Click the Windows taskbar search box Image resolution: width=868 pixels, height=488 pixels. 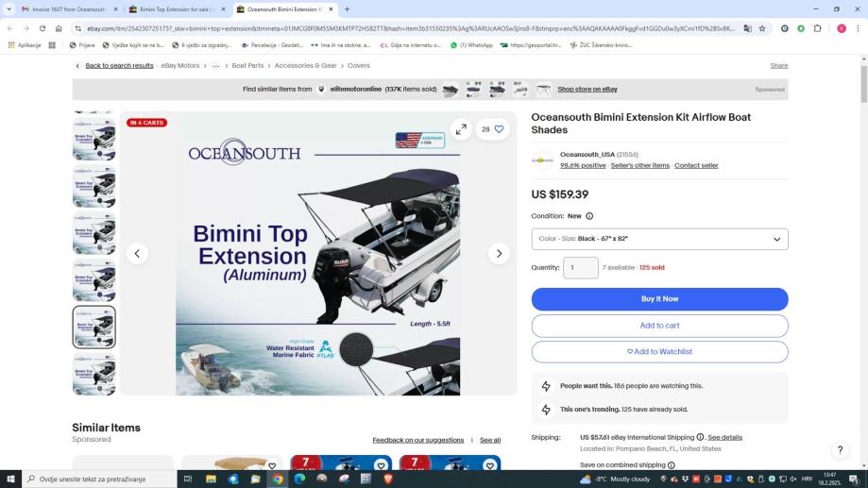(x=99, y=479)
